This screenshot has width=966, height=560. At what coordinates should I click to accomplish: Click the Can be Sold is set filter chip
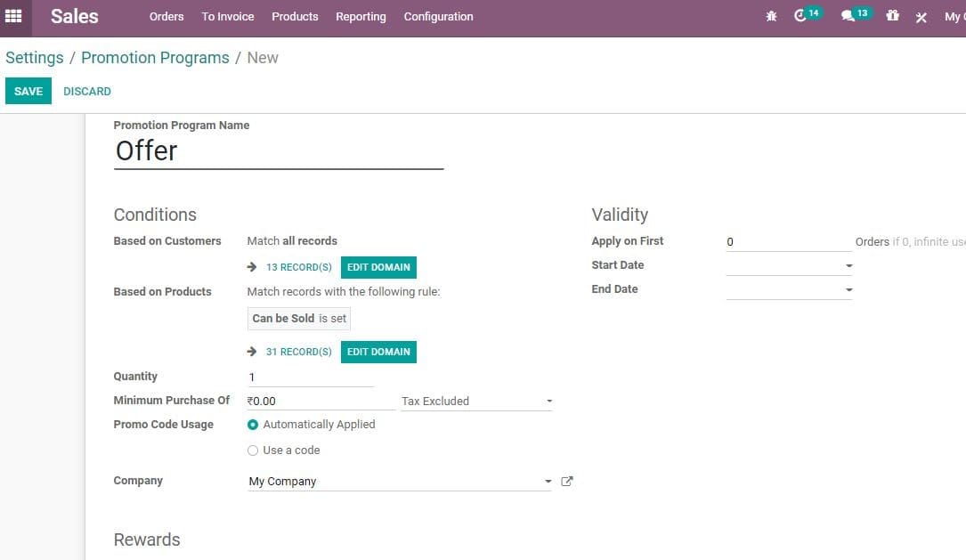[298, 318]
